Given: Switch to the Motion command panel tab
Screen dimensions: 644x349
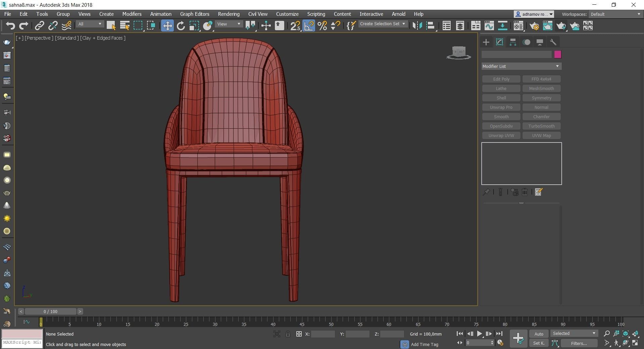Looking at the screenshot, I should pos(526,42).
